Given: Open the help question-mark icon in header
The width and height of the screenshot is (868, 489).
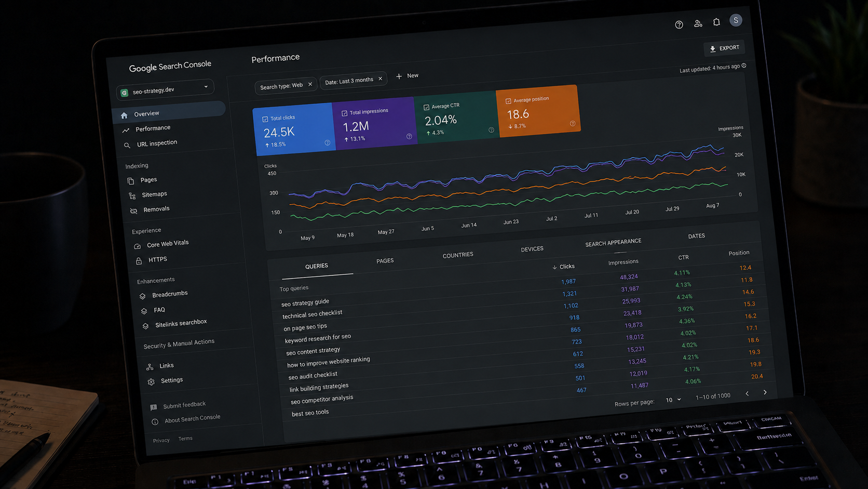Looking at the screenshot, I should pos(679,24).
